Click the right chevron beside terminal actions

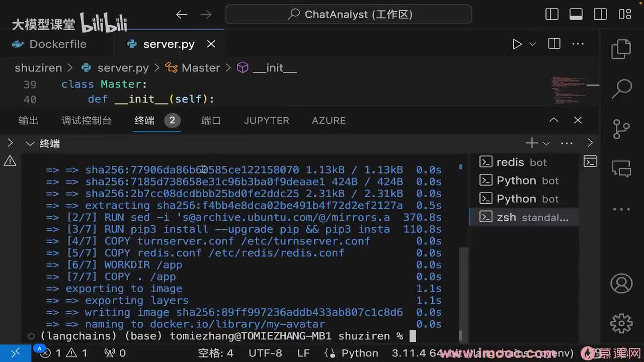click(590, 143)
